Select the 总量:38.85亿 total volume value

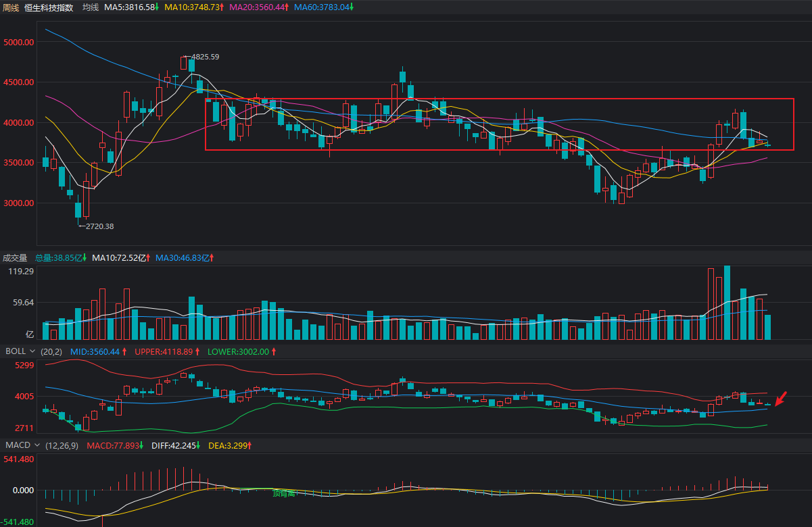[61, 258]
